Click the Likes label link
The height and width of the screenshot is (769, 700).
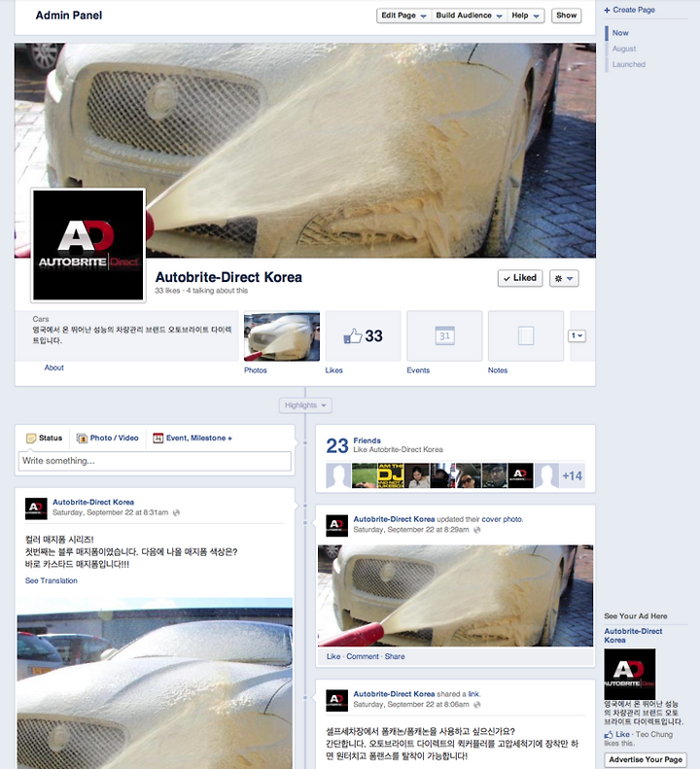coord(333,370)
